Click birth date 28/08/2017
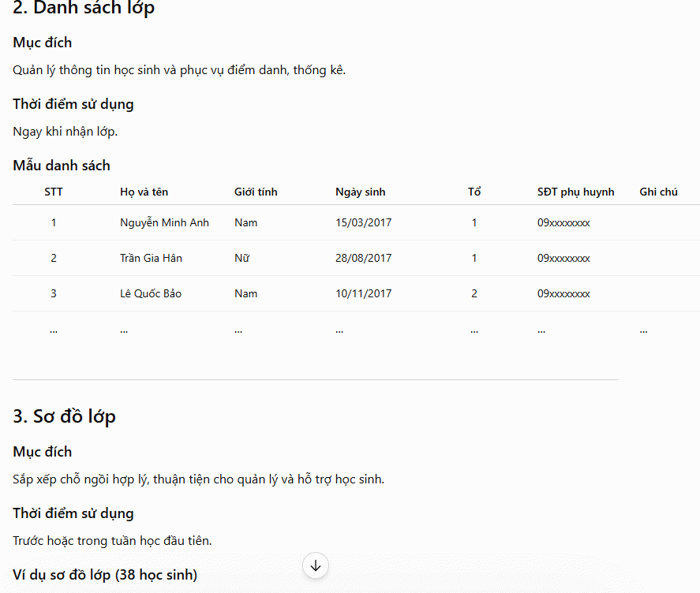Screen dimensions: 700x593 pyautogui.click(x=363, y=258)
